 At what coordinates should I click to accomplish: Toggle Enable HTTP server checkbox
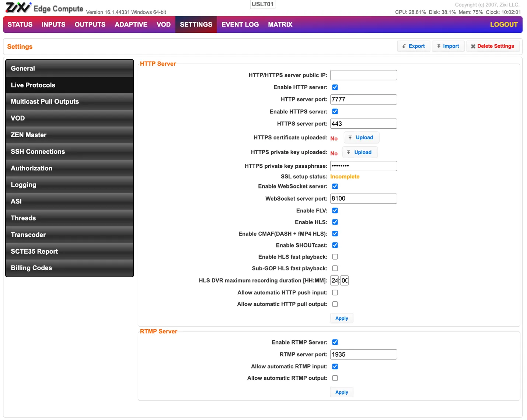click(335, 87)
